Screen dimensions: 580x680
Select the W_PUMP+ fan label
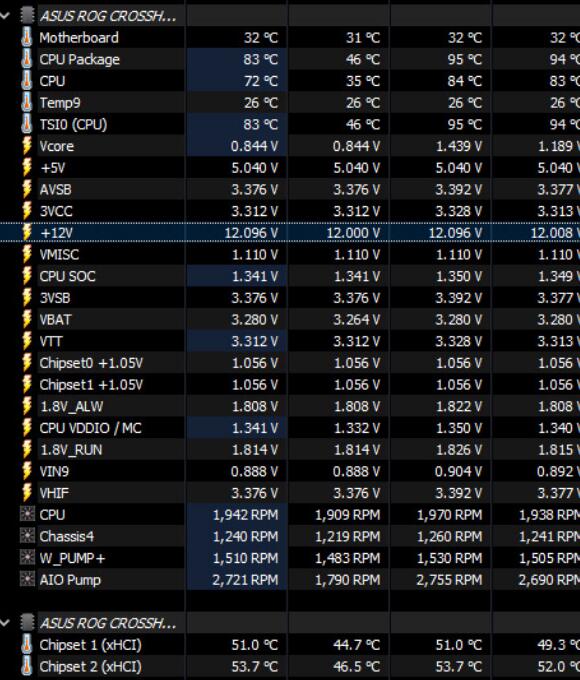coord(72,558)
